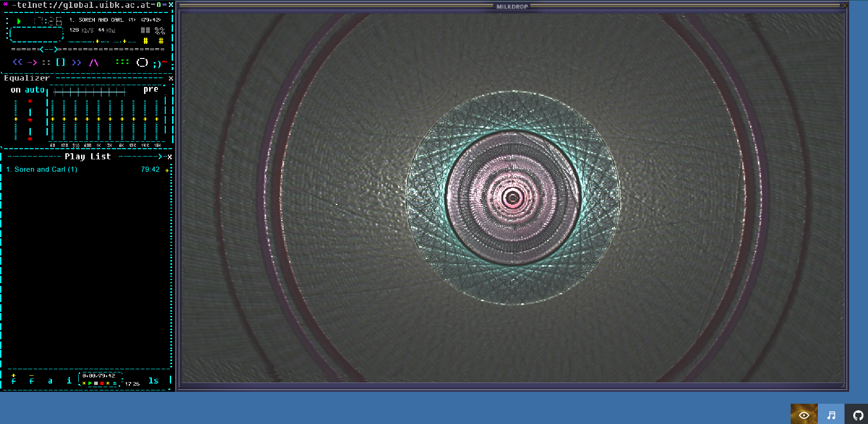Click playlist time readout 0:00/79:42
This screenshot has width=868, height=424.
tap(99, 376)
